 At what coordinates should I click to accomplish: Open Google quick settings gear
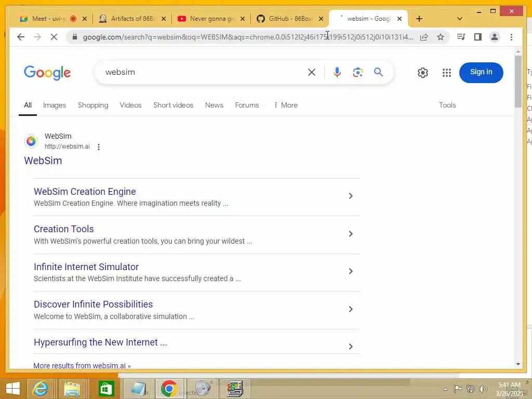(x=423, y=73)
